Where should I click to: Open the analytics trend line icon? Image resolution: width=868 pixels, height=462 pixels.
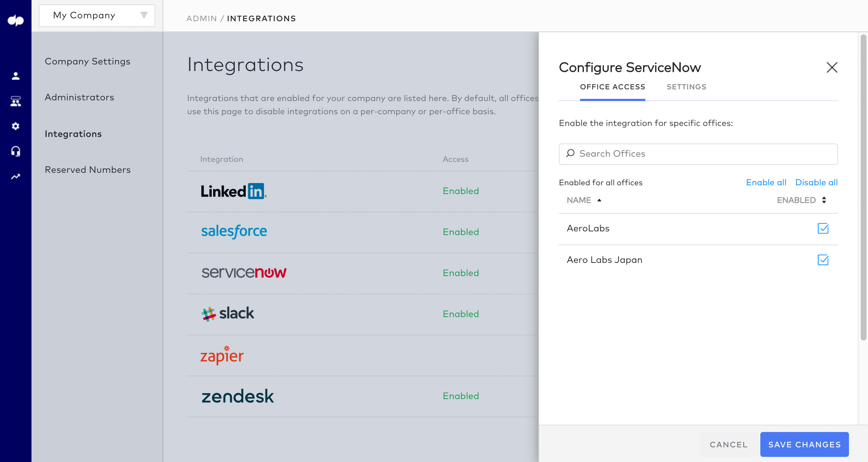pyautogui.click(x=15, y=176)
